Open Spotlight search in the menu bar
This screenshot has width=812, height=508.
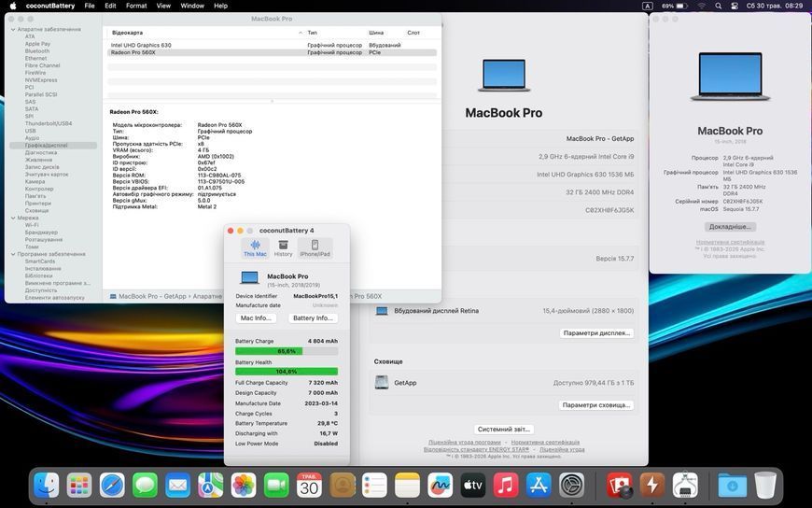point(719,6)
